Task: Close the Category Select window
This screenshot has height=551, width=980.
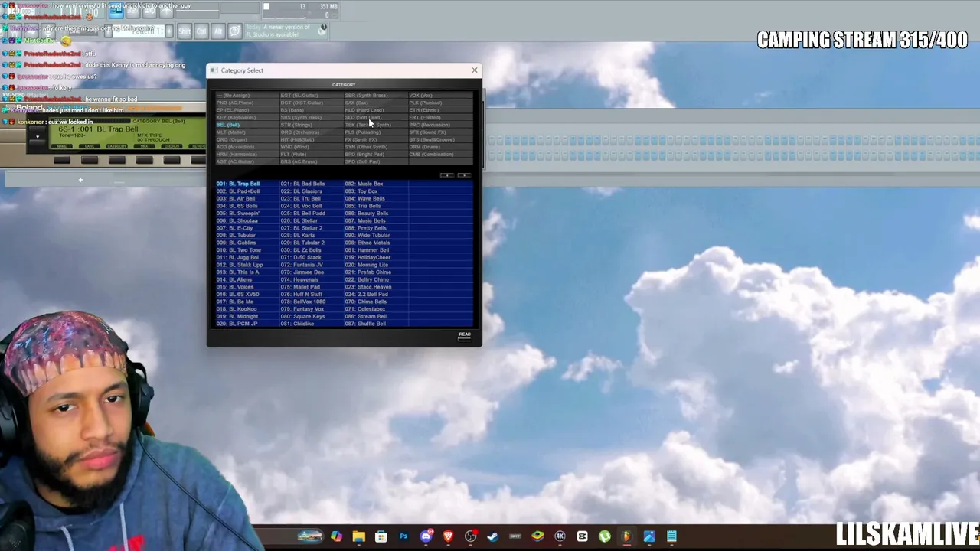Action: (x=475, y=70)
